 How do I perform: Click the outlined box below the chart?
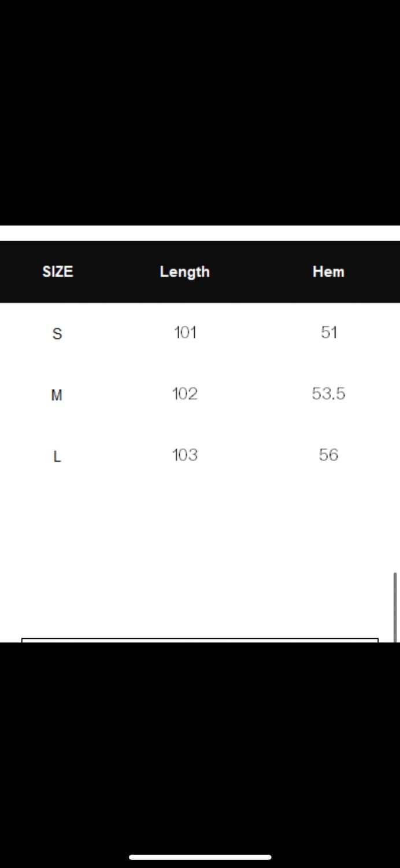200,640
